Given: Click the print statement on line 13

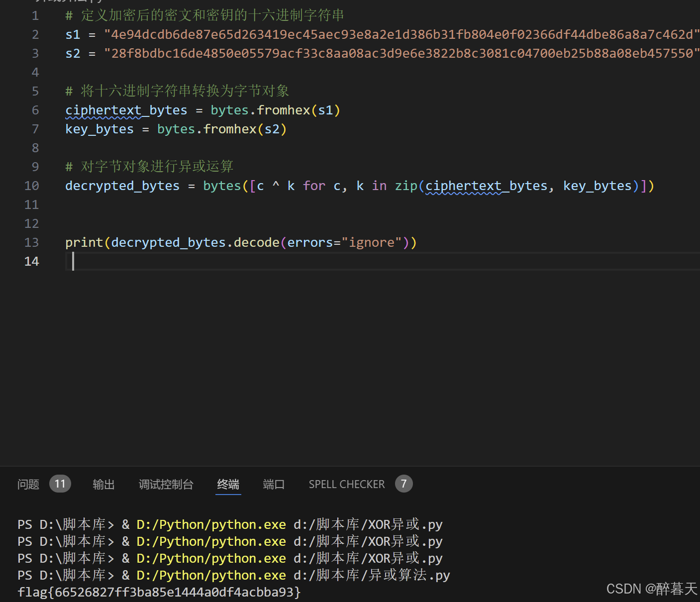Looking at the screenshot, I should click(241, 242).
